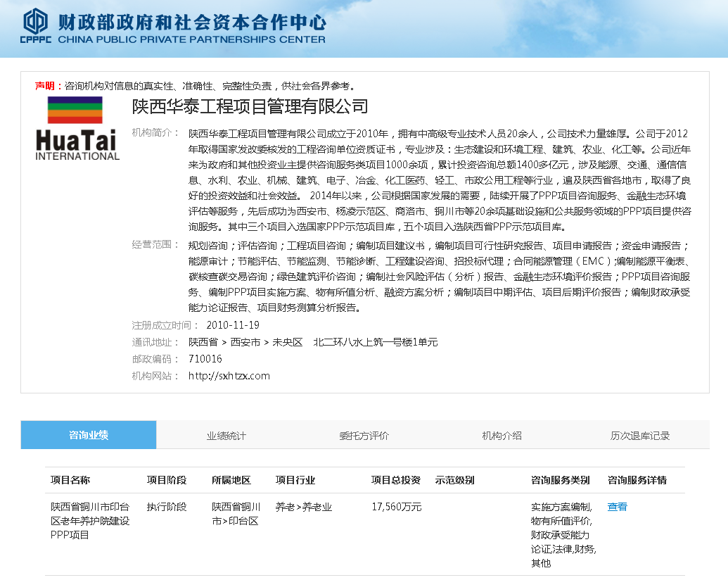Screen dimensions: 728x580
Task: Click the 陕西省 breadcrumb link
Action: pyautogui.click(x=205, y=343)
